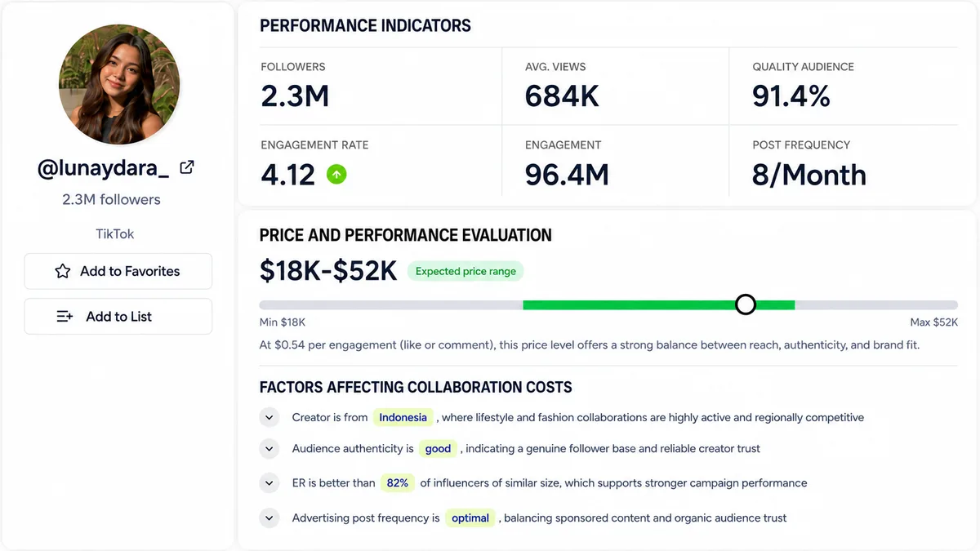Select the 82% highlighted tag
Screen dimensions: 980x551
(398, 482)
